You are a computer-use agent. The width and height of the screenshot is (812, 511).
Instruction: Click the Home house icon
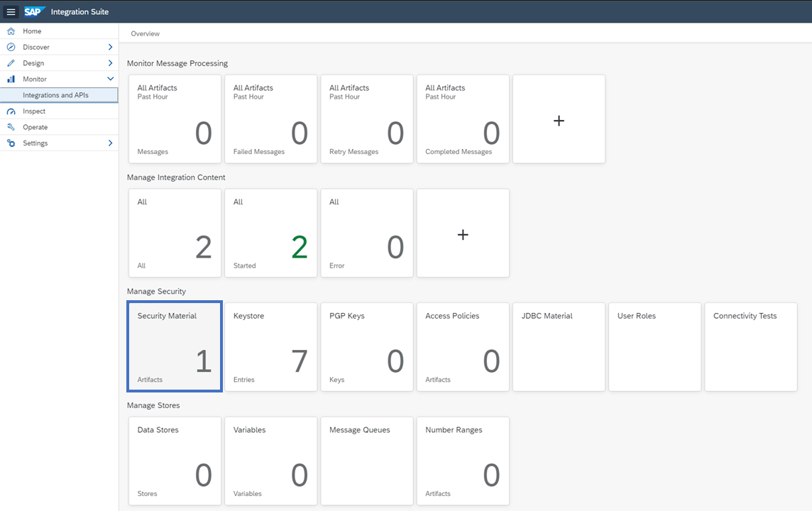pos(11,31)
